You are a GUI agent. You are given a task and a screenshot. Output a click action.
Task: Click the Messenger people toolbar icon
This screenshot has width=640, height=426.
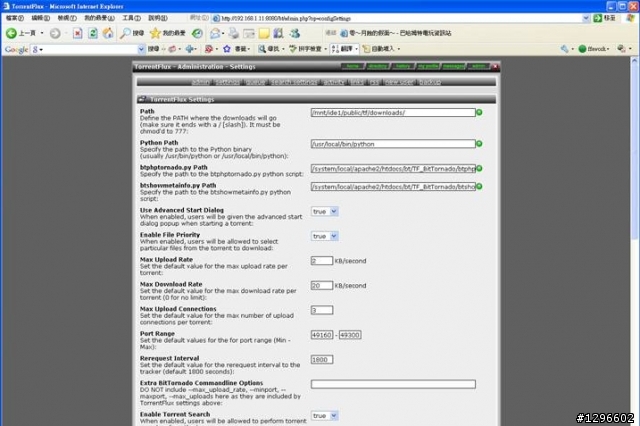295,33
